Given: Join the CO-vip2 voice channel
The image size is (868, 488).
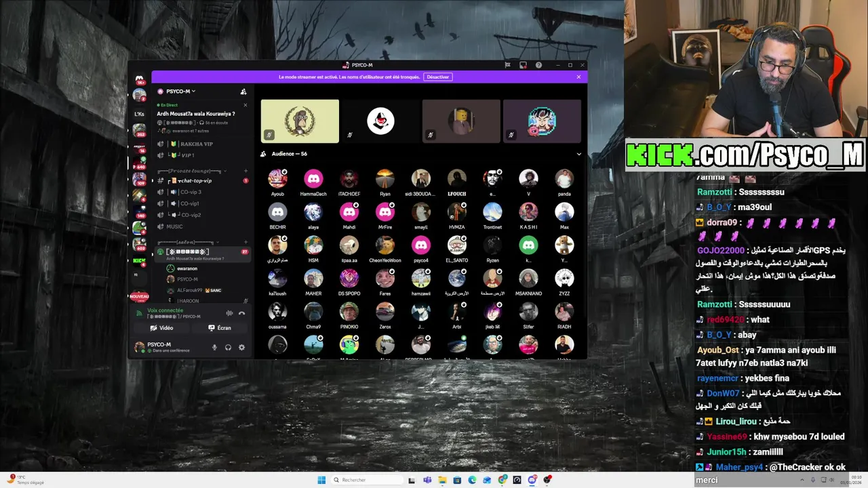Looking at the screenshot, I should (201, 215).
